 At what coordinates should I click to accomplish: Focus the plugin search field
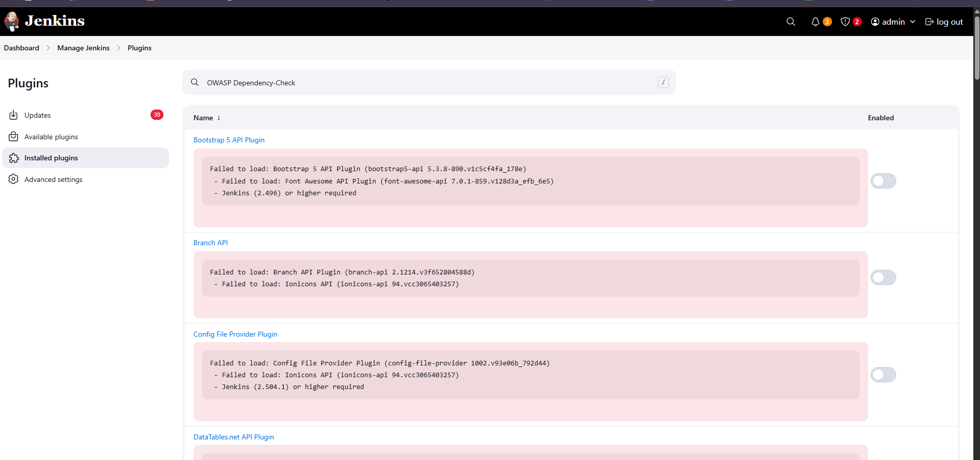pos(429,82)
